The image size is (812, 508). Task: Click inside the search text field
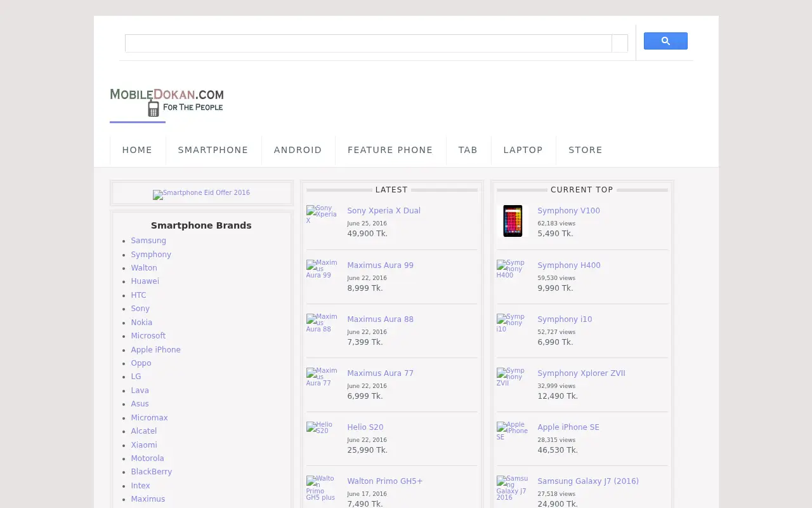tap(369, 43)
